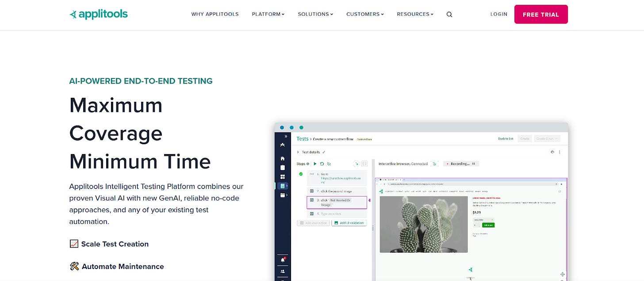The image size is (644, 281).
Task: Open the Why Applitools menu item
Action: [215, 14]
